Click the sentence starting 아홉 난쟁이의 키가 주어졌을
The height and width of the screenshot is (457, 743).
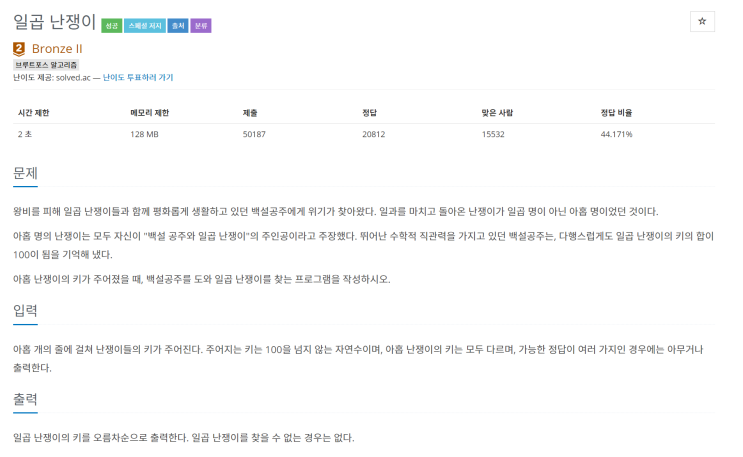(x=201, y=279)
